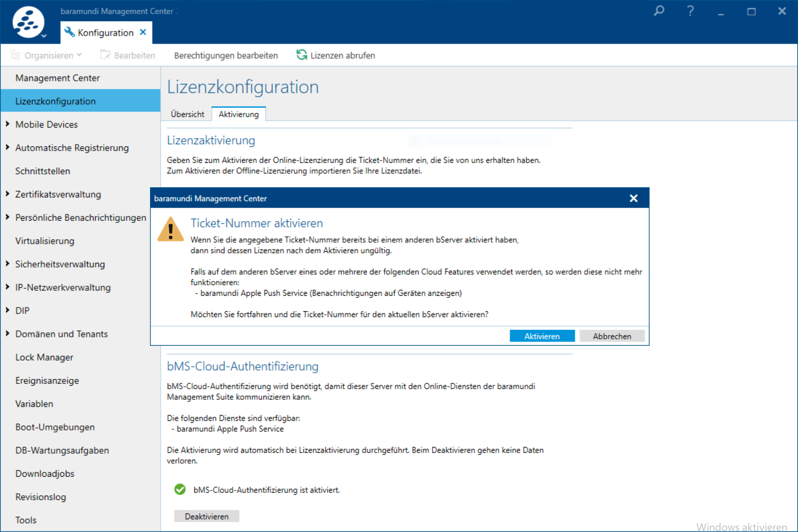Switch to the Übersicht tab
The image size is (798, 532).
(187, 114)
